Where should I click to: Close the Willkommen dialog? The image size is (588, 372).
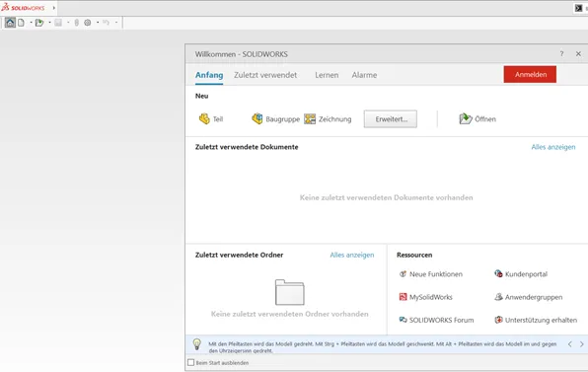click(x=578, y=54)
